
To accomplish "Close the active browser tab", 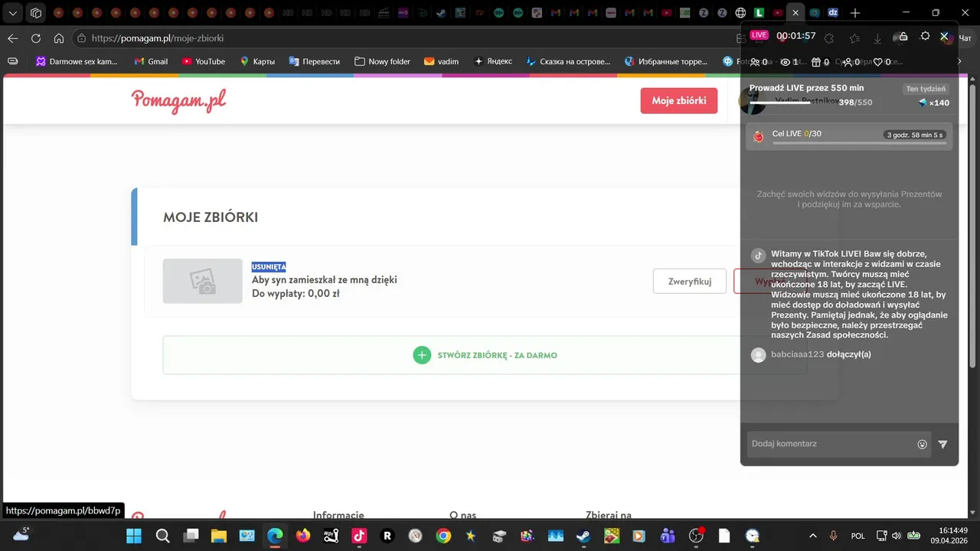I will tap(796, 13).
